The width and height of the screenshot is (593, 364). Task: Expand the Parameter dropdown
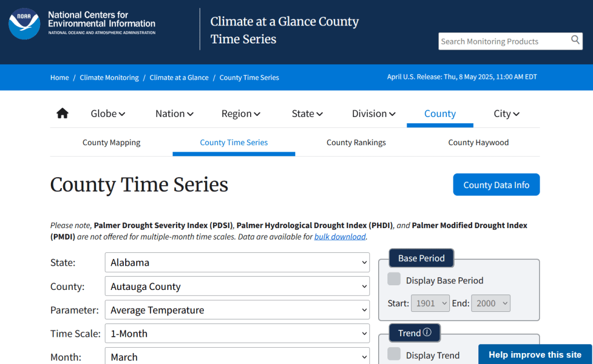237,310
